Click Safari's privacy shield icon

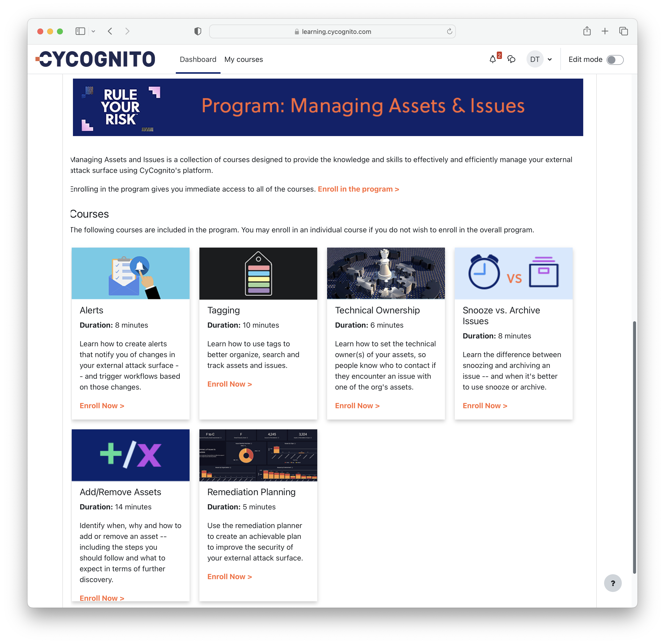click(x=198, y=31)
